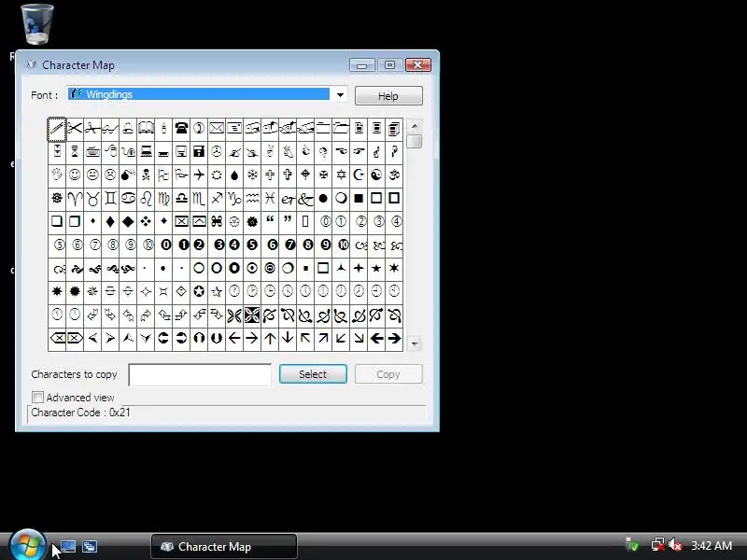Select the hourglass character

(x=75, y=152)
